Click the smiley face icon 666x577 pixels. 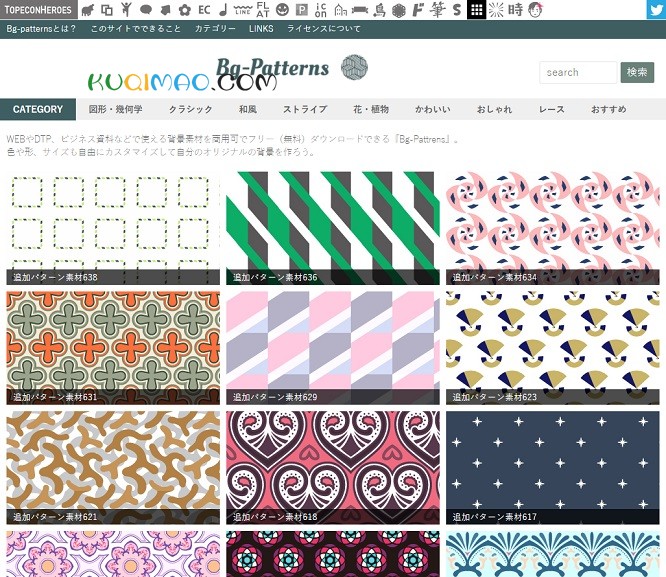282,10
